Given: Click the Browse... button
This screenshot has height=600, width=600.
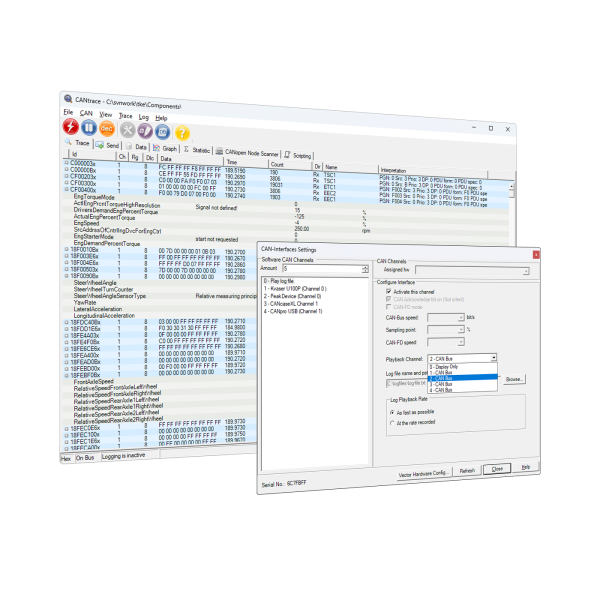Looking at the screenshot, I should 514,380.
